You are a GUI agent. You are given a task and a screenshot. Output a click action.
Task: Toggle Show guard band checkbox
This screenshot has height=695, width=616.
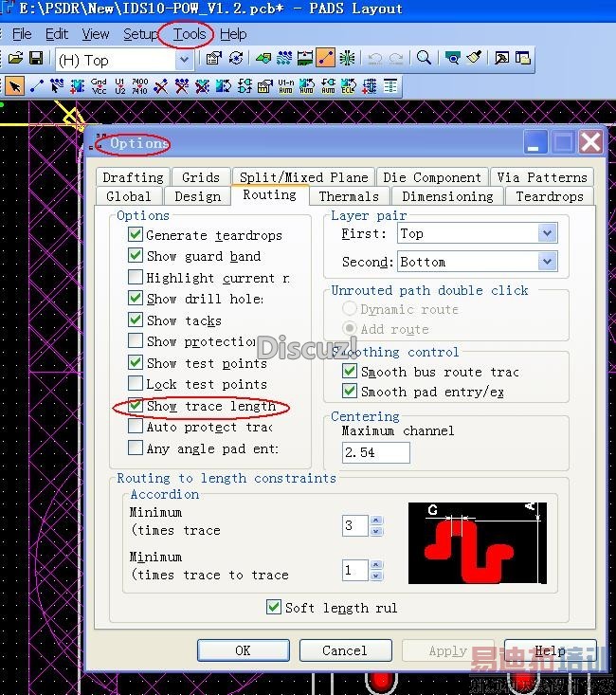tap(136, 255)
